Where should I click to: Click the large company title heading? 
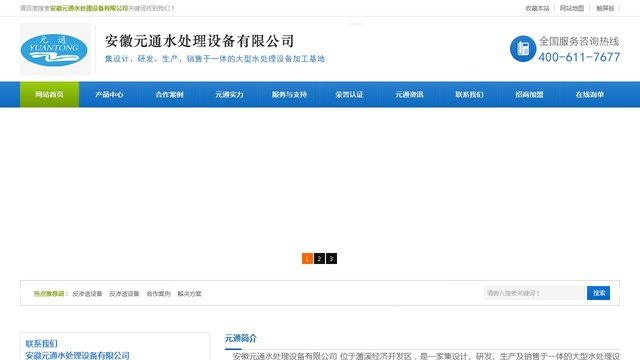click(x=200, y=41)
